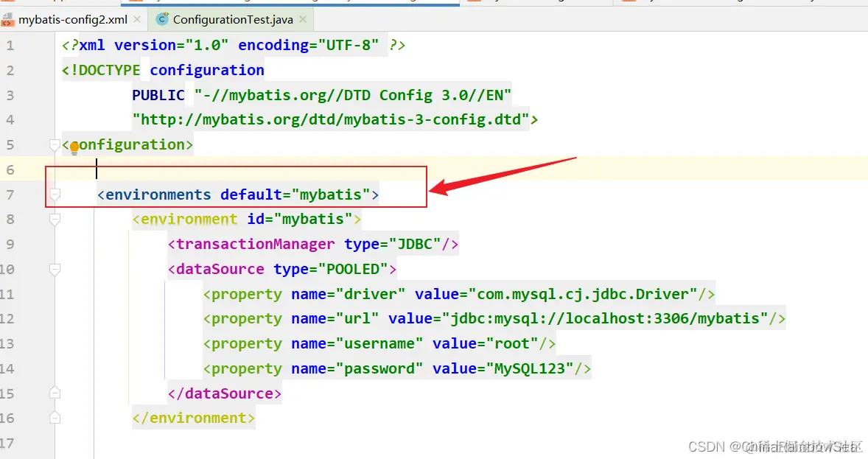Click the 'version' attribute on line 1

145,46
